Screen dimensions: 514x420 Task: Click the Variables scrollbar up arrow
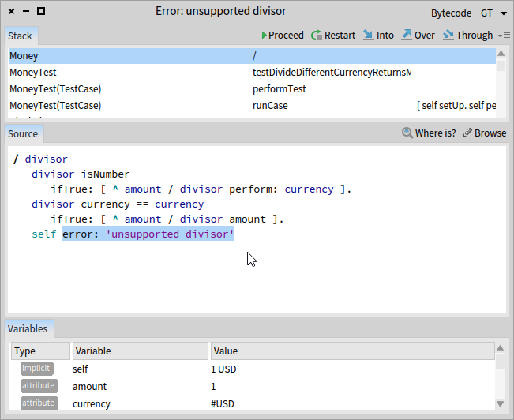tap(501, 348)
